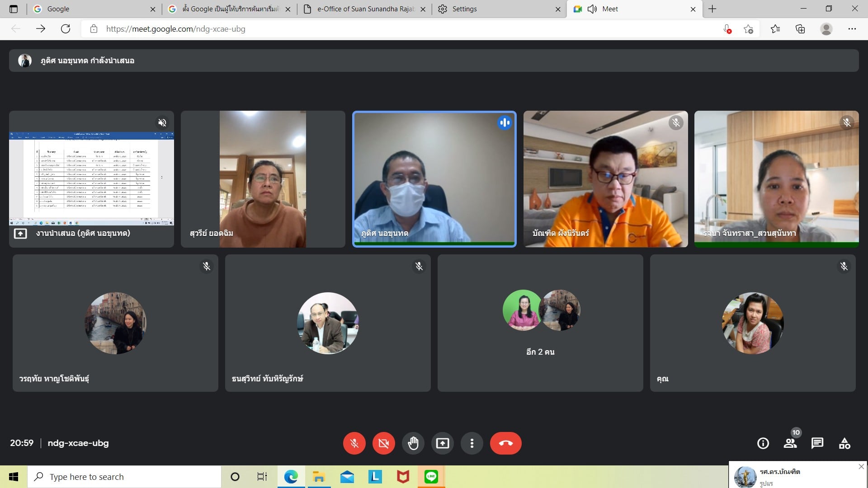Unmute your microphone
Screen dimensions: 868x488
(354, 443)
